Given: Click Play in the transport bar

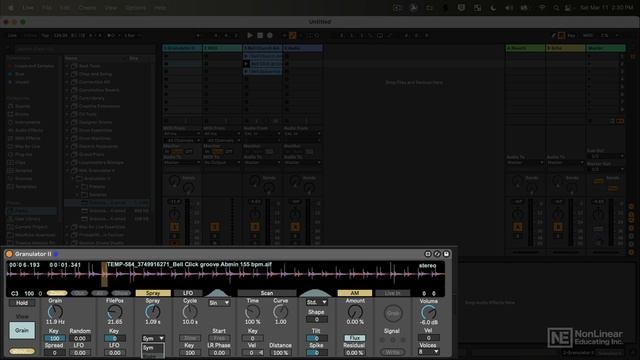Looking at the screenshot, I should [250, 36].
